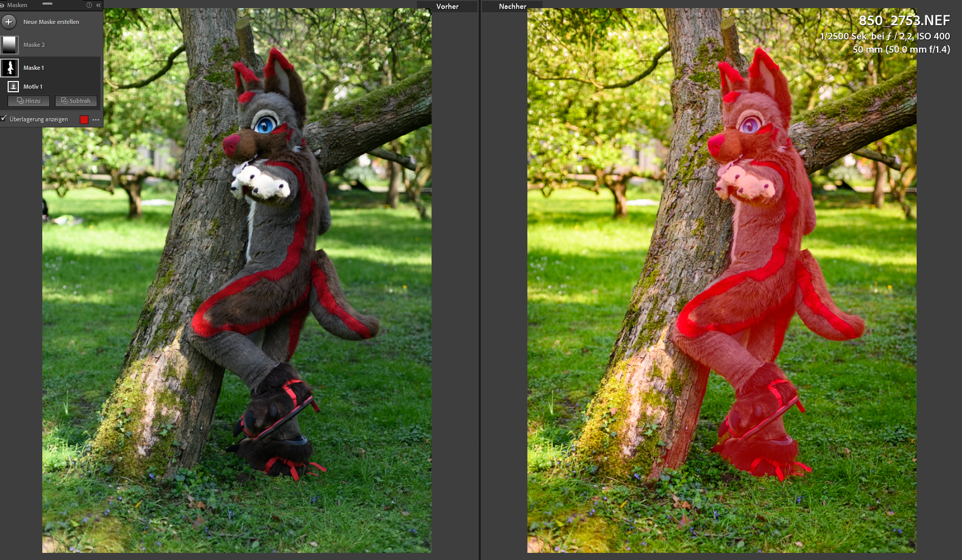Collapse the Masken panel with double arrows

point(98,5)
